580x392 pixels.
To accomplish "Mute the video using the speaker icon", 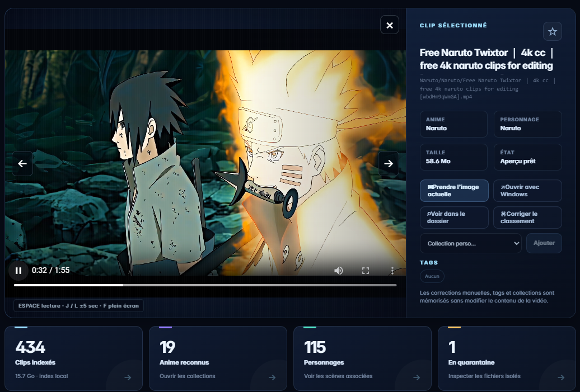I will (x=339, y=271).
